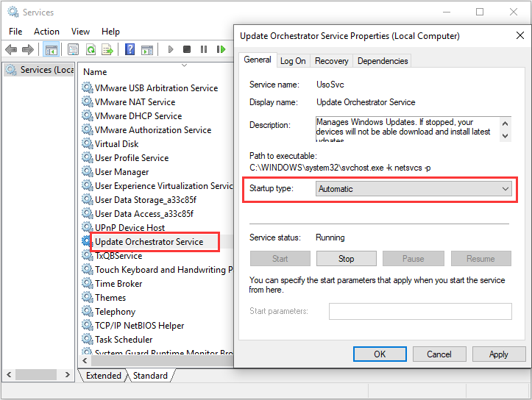Screen dimensions: 532x400
Task: Click the Export List toolbar icon
Action: click(x=107, y=49)
